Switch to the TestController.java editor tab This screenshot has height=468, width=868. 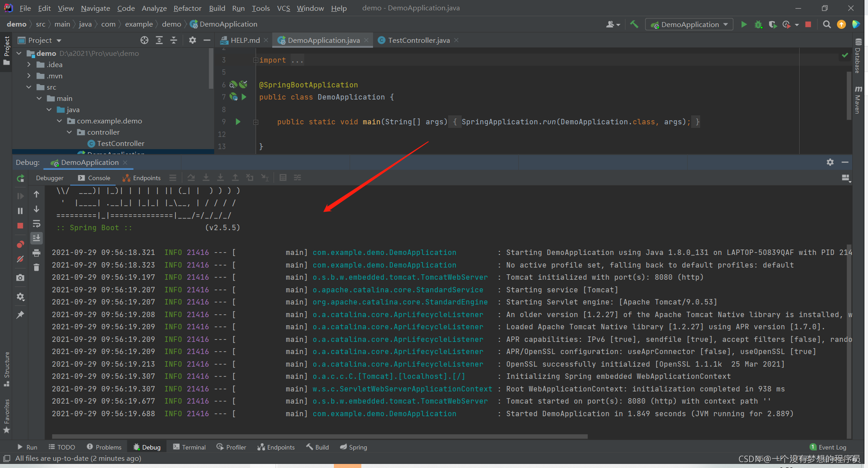418,40
